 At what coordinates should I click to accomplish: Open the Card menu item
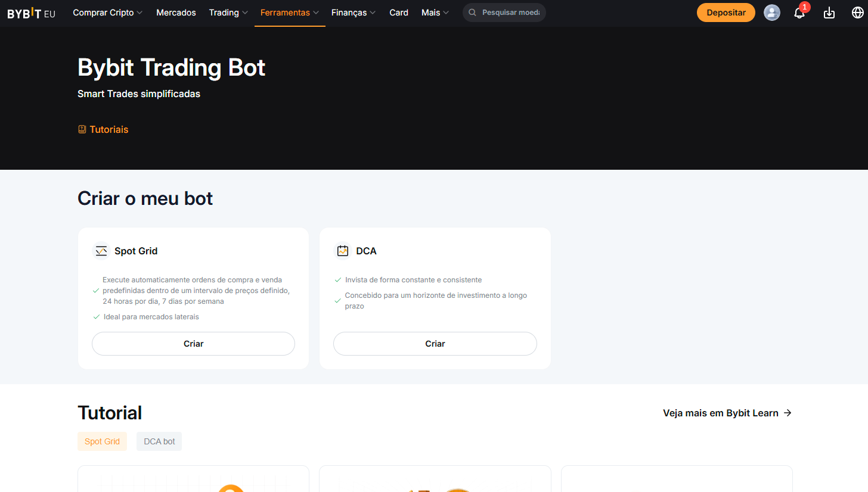[x=399, y=13]
